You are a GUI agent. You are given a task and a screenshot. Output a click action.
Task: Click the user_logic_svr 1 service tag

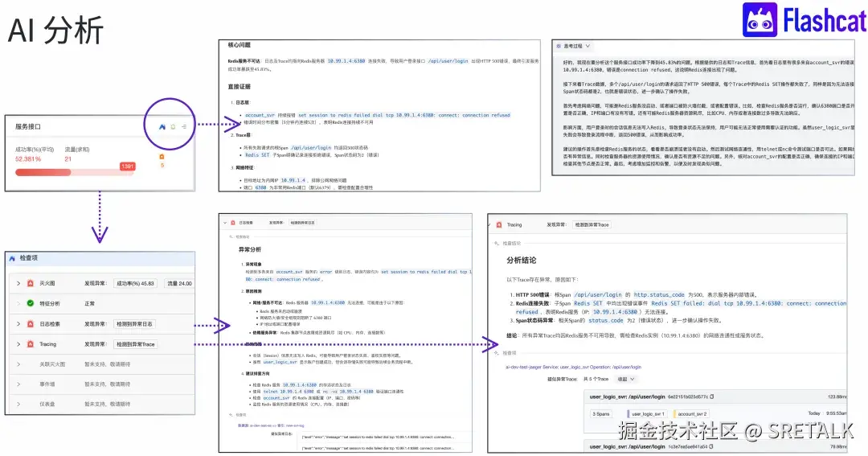pyautogui.click(x=648, y=414)
